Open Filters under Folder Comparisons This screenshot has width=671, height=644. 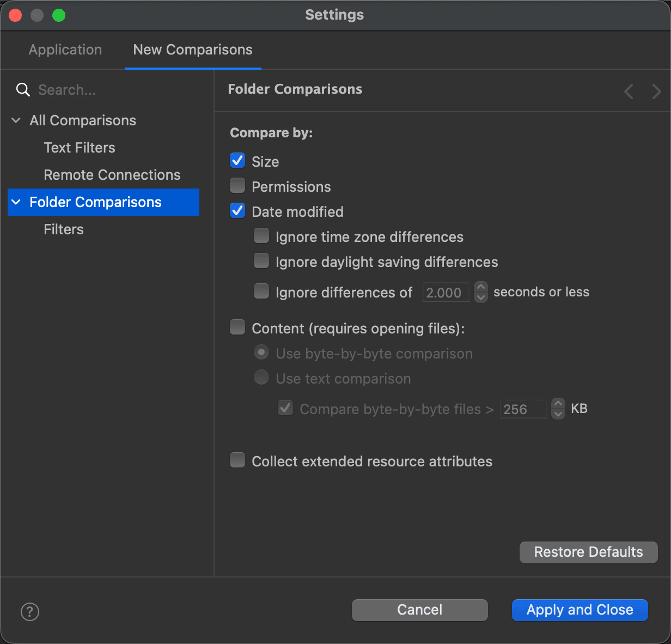[64, 229]
